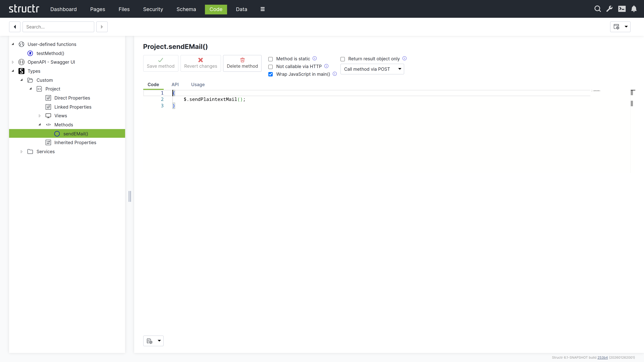Open the notifications bell

(x=634, y=9)
